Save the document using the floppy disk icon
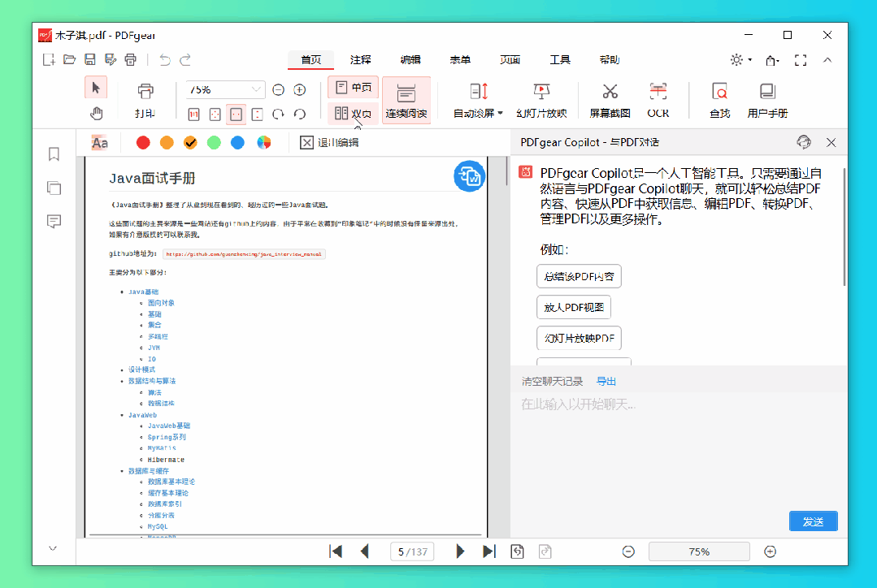 click(89, 59)
